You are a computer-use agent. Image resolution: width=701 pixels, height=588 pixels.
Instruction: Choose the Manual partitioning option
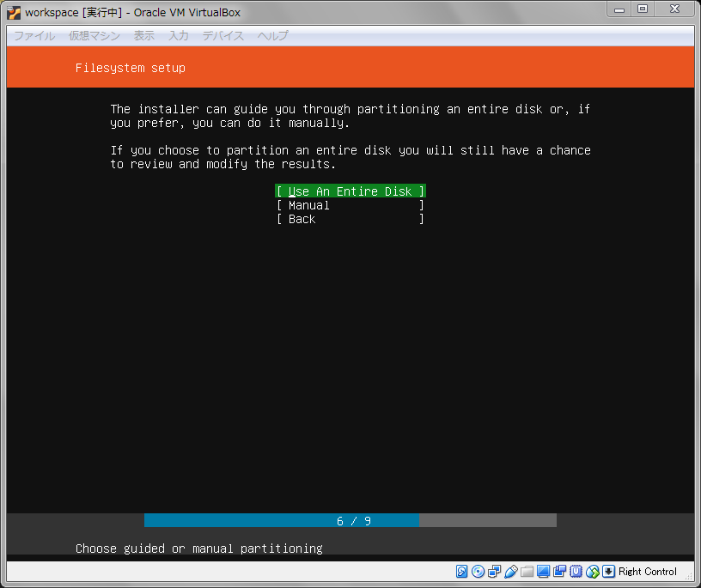click(x=350, y=205)
